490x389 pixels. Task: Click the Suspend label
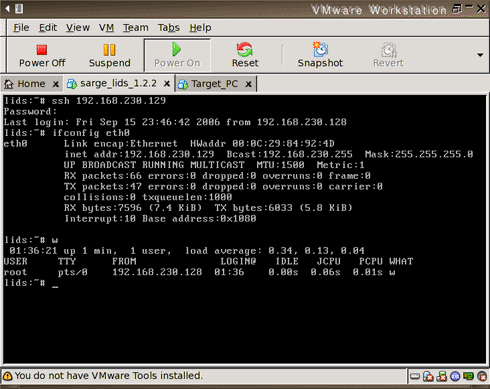[110, 63]
